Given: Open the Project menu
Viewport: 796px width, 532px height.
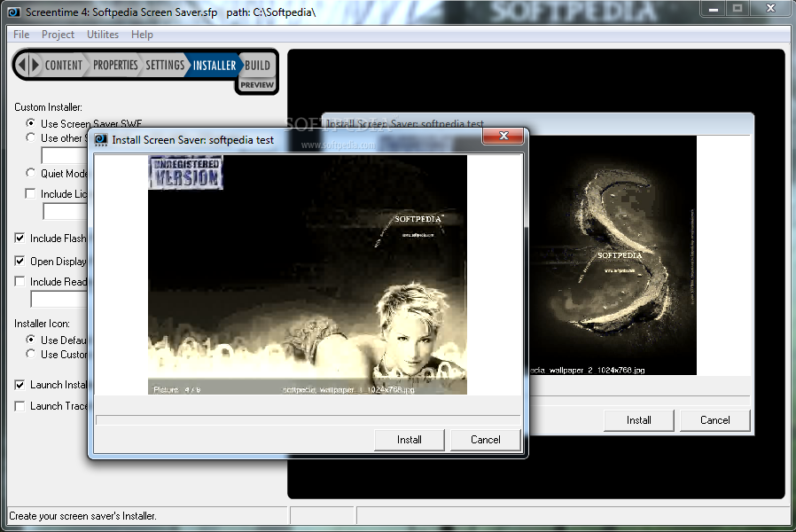Looking at the screenshot, I should coord(58,35).
